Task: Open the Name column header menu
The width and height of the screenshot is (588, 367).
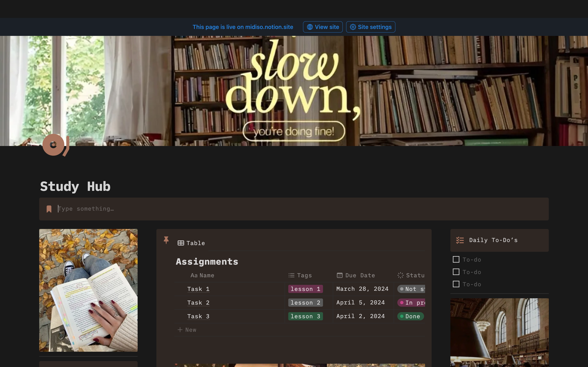Action: pos(202,275)
